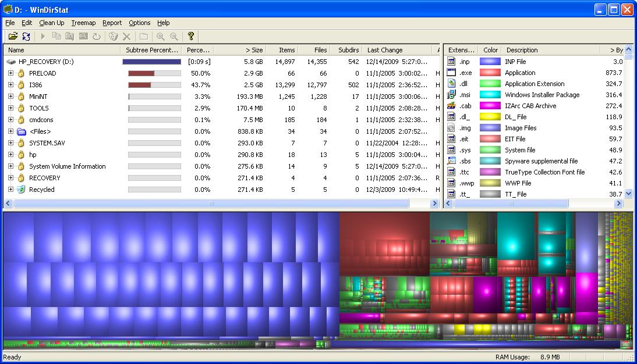637x364 pixels.
Task: Select the Spyware supplemental file description
Action: [541, 161]
